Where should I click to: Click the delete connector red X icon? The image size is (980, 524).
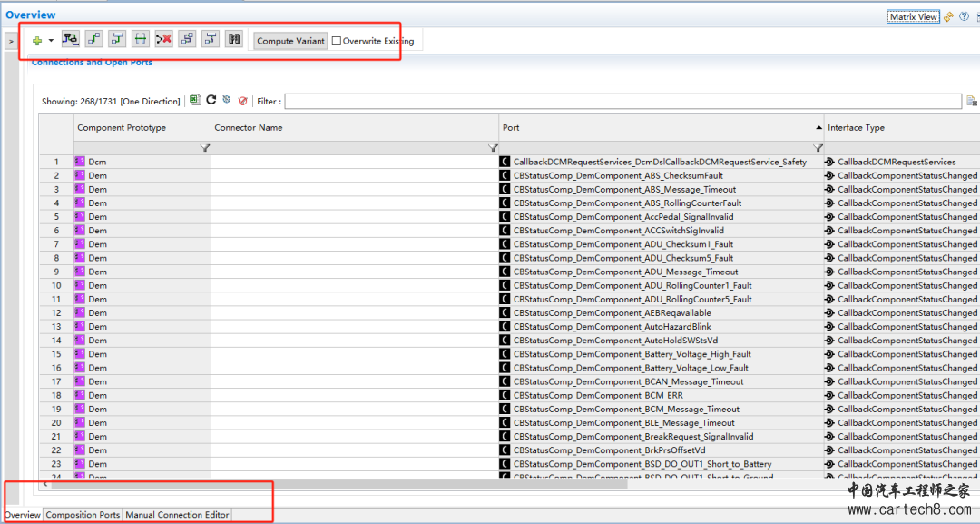tap(163, 39)
